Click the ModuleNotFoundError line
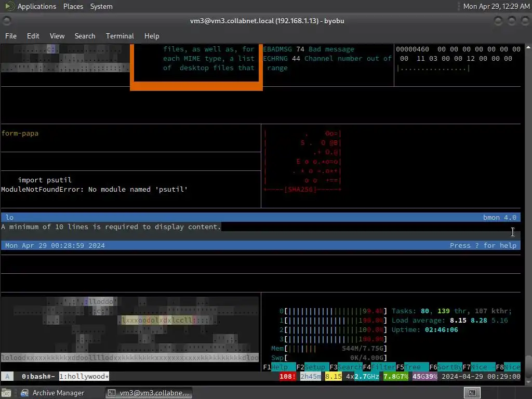 95,189
